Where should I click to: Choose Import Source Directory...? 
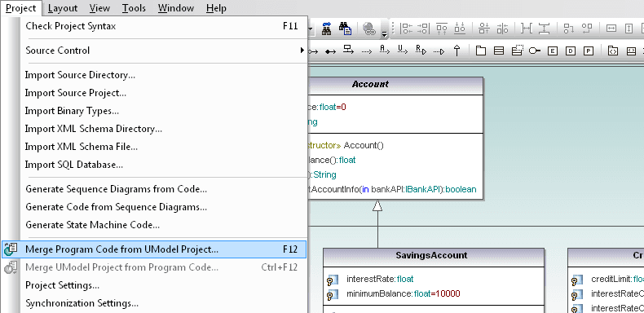[154, 75]
